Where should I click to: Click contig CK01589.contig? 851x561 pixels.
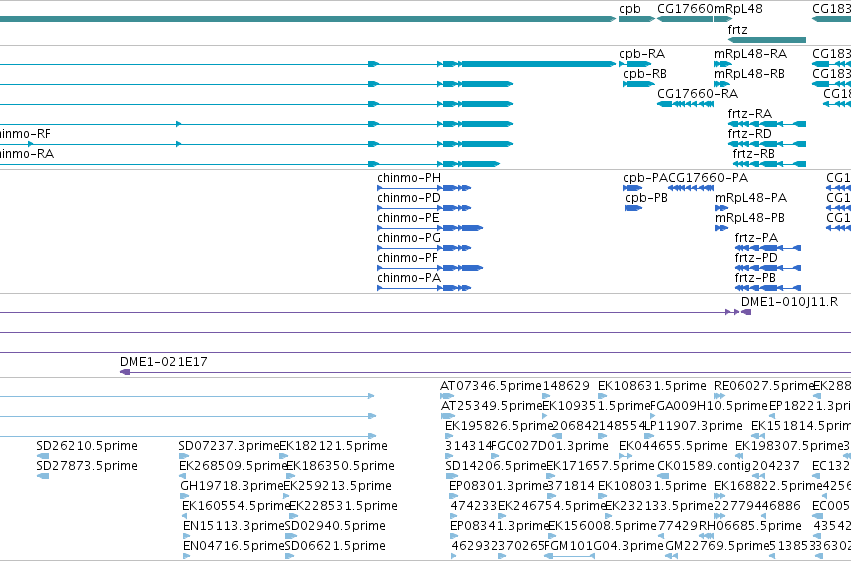click(x=664, y=476)
